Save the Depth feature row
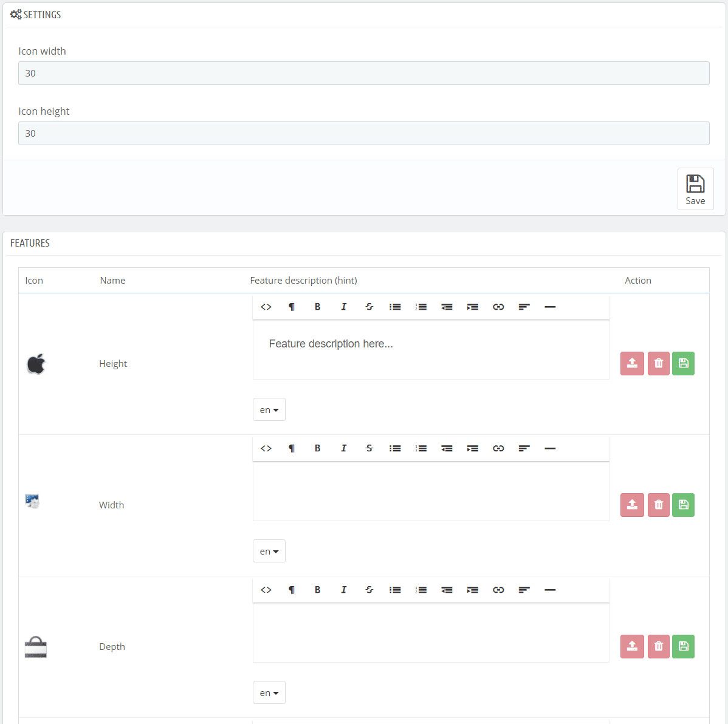 [x=683, y=646]
